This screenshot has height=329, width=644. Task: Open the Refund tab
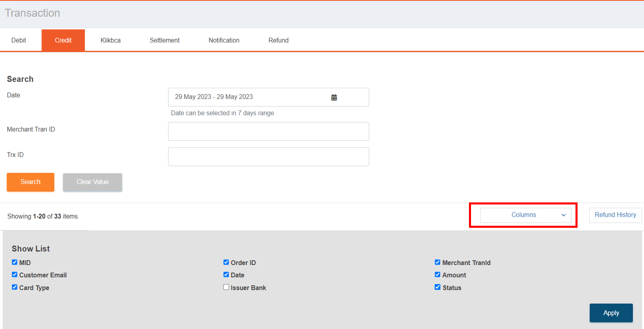pos(278,40)
